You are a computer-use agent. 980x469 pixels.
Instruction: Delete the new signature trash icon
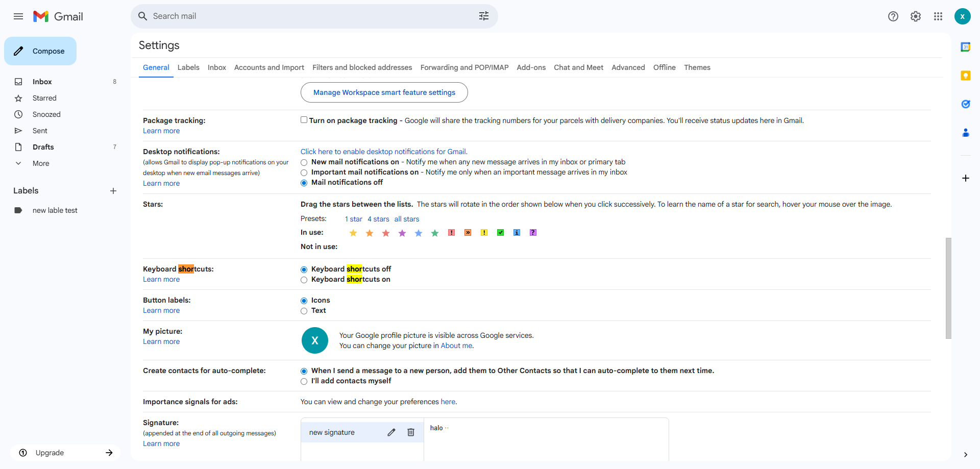[x=411, y=432]
